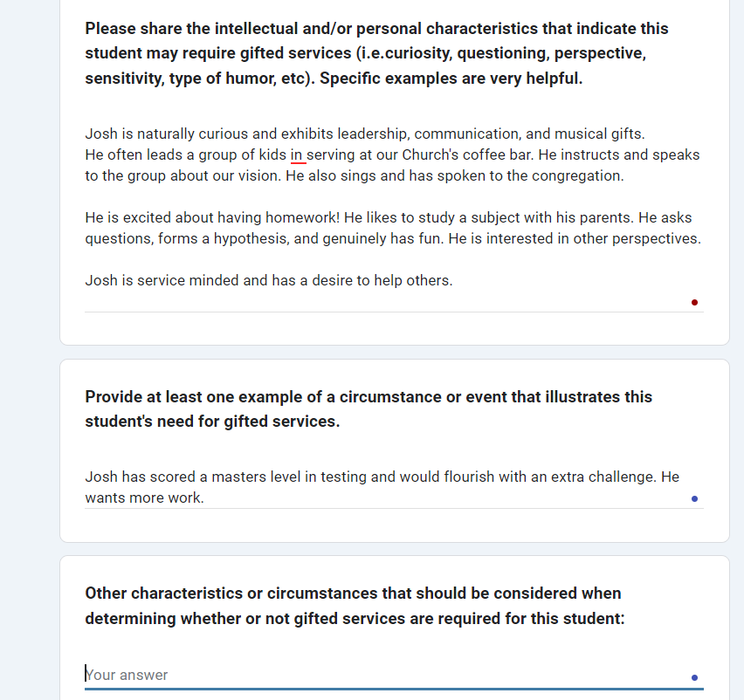Image resolution: width=744 pixels, height=700 pixels.
Task: Click the sentence "Josh is service minded"
Action: click(268, 281)
